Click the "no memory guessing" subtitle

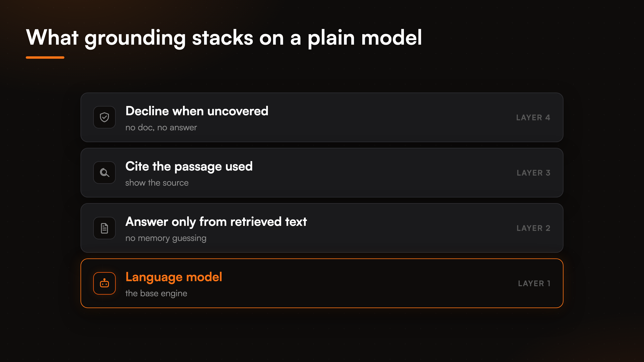(x=166, y=238)
